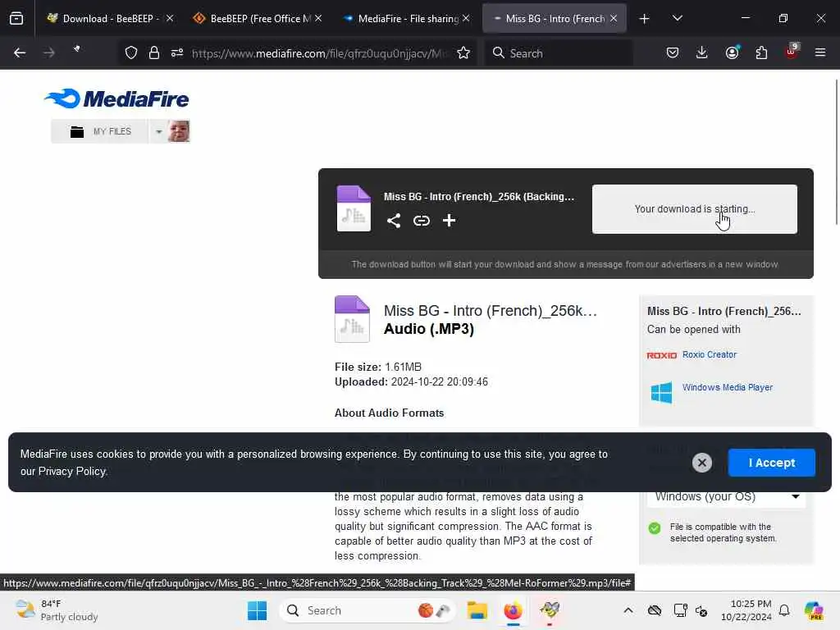Show hidden system tray icons chevron

point(628,610)
